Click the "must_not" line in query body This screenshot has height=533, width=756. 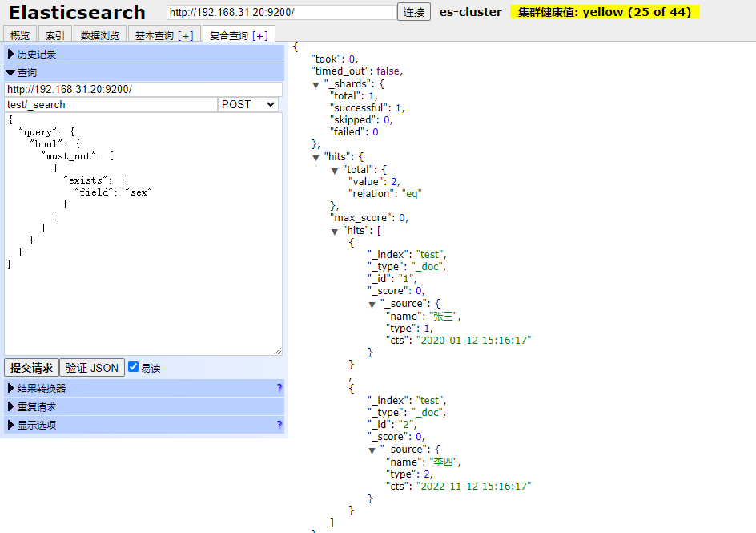(x=78, y=155)
